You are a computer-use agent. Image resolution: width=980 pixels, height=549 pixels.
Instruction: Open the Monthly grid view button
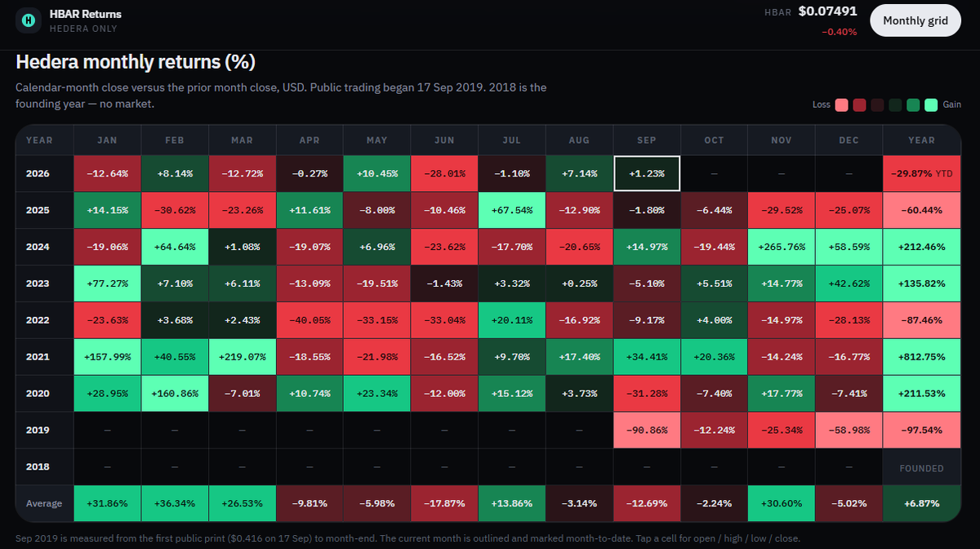(915, 20)
